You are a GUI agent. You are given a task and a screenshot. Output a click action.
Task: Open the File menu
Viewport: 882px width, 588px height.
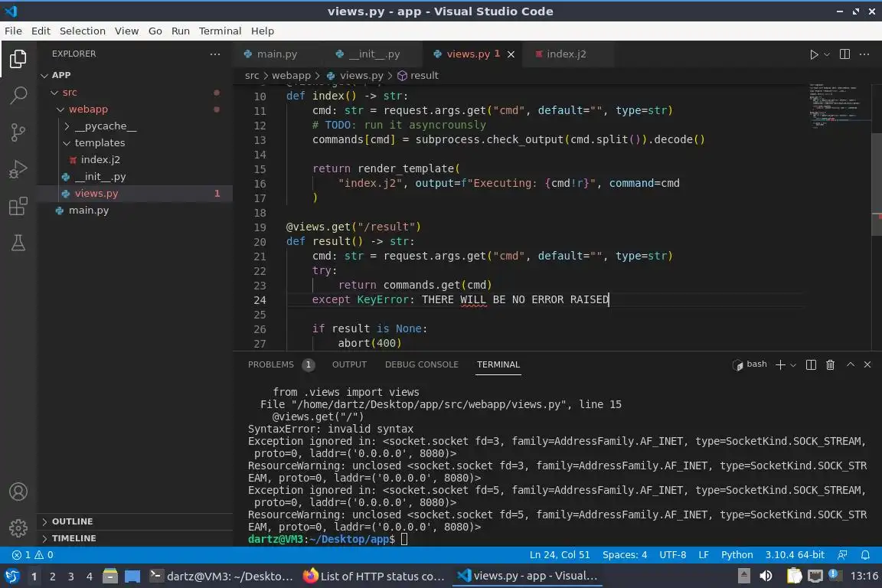click(13, 31)
